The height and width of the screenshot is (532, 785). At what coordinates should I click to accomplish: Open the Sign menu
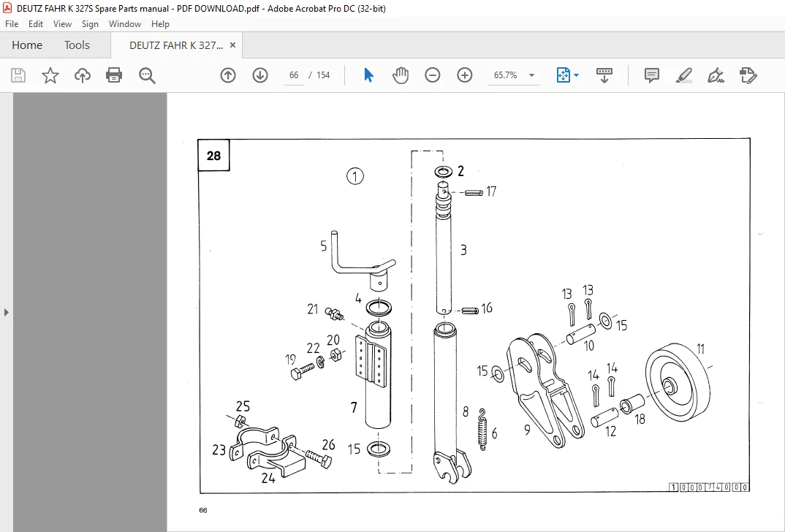tap(90, 24)
